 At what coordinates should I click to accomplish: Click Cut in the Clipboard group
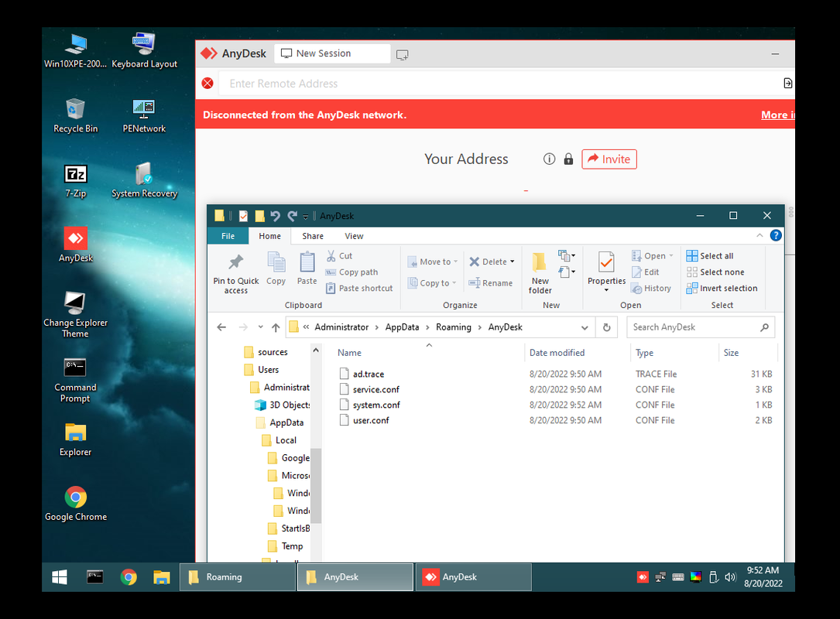(339, 256)
